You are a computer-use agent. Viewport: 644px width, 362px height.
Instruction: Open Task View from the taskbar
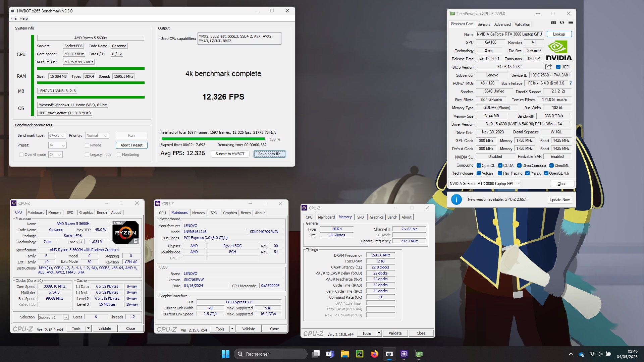pos(316,354)
